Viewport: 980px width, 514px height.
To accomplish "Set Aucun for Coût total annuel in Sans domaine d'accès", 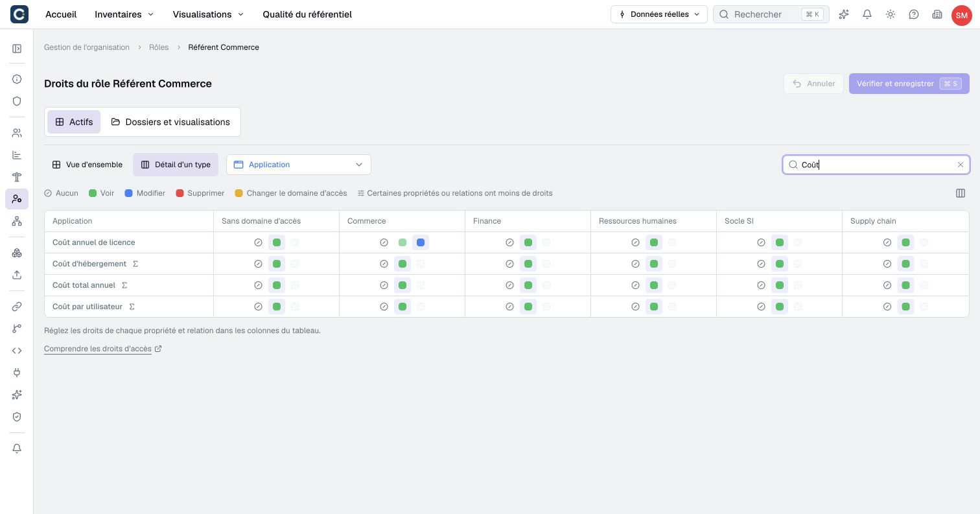I will tap(258, 285).
